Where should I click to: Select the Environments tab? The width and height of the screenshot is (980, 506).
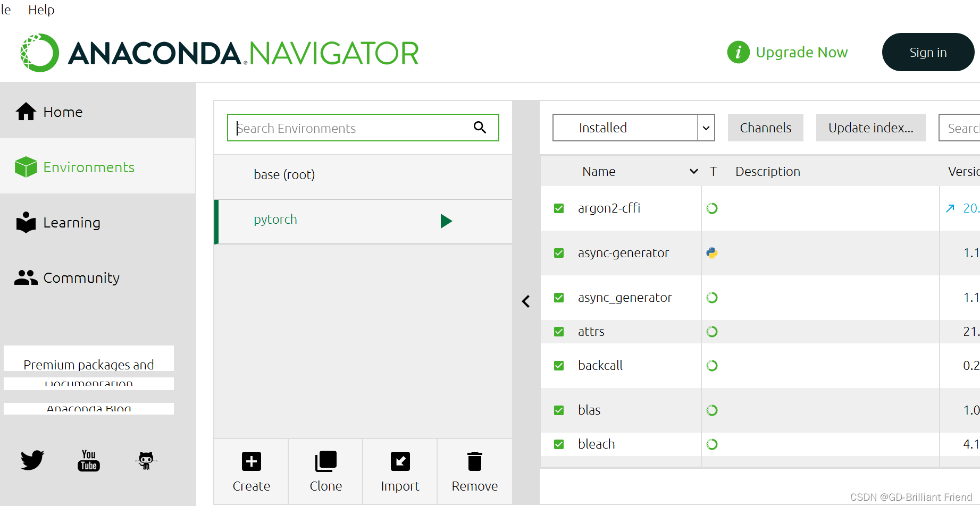tap(98, 167)
